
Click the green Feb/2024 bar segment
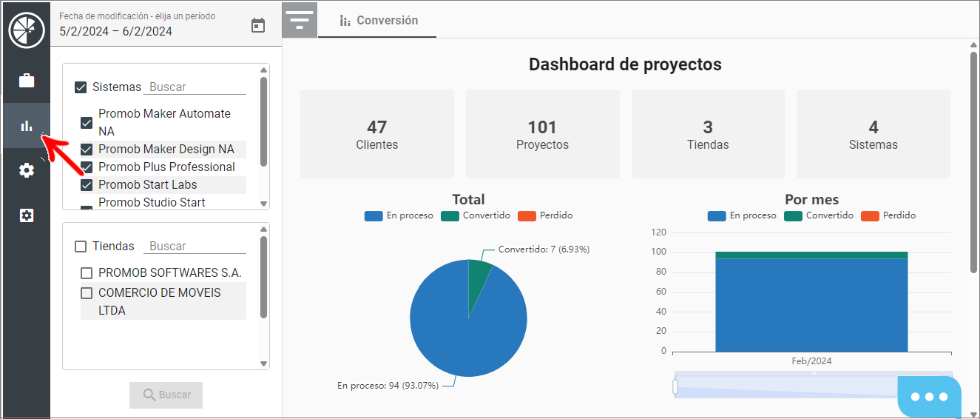point(811,255)
